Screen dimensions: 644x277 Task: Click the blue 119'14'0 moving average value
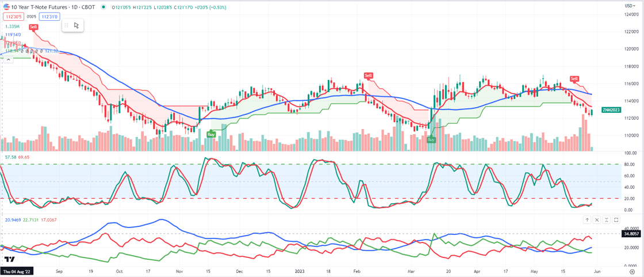(13, 35)
